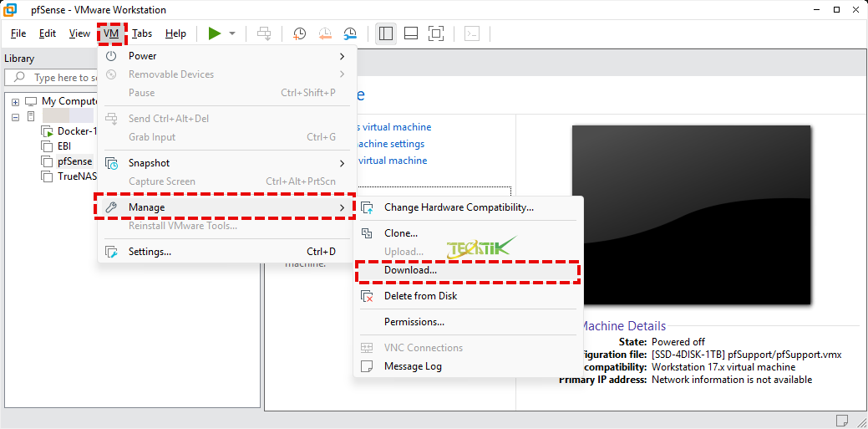Viewport: 868px width, 429px height.
Task: Click the Delete from Disk icon
Action: [x=367, y=296]
